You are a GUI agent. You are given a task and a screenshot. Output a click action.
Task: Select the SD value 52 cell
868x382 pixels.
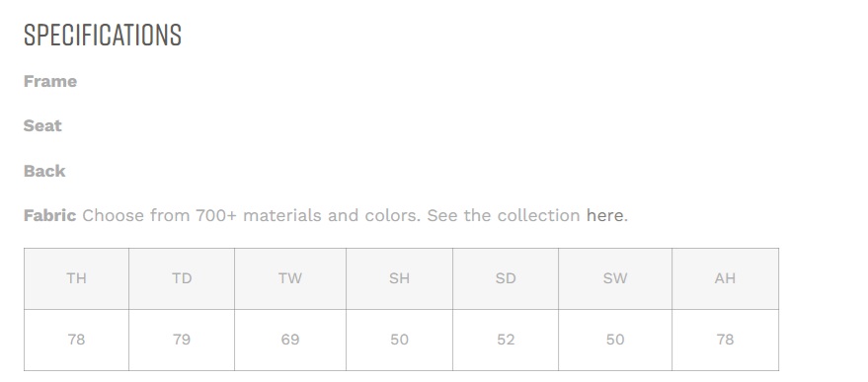click(506, 340)
